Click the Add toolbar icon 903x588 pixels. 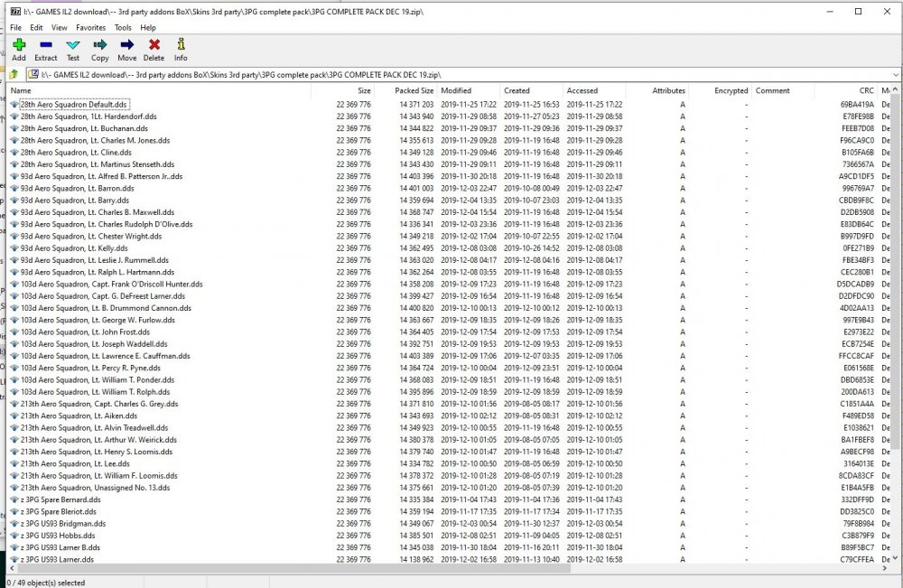tap(19, 49)
